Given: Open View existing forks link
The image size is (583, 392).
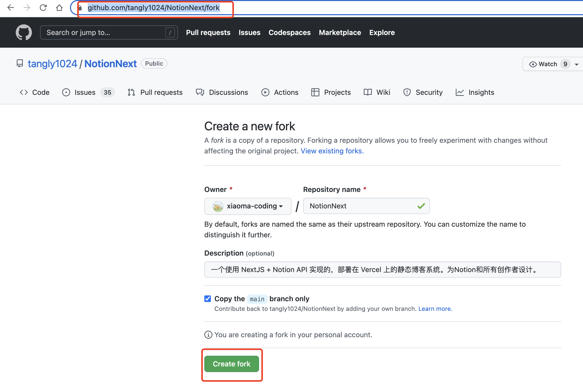Looking at the screenshot, I should point(332,151).
